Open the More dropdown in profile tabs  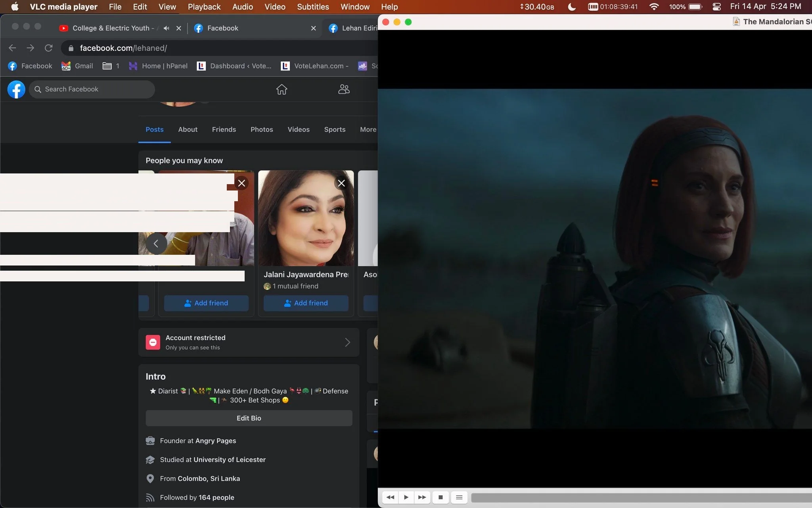[x=368, y=129]
